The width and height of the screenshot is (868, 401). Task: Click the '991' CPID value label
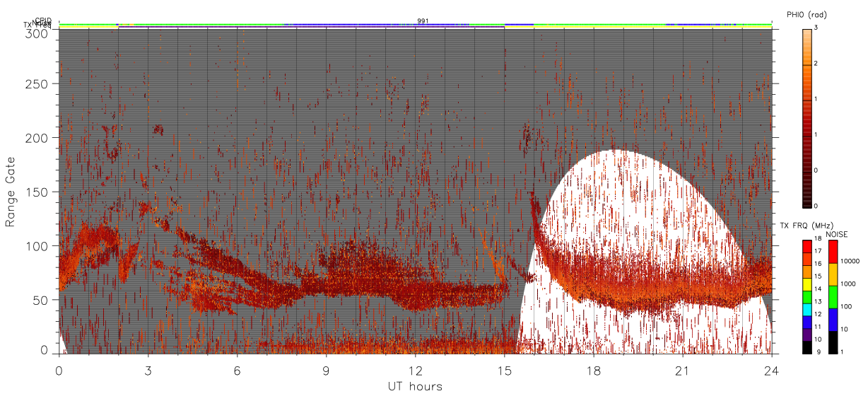tap(423, 21)
